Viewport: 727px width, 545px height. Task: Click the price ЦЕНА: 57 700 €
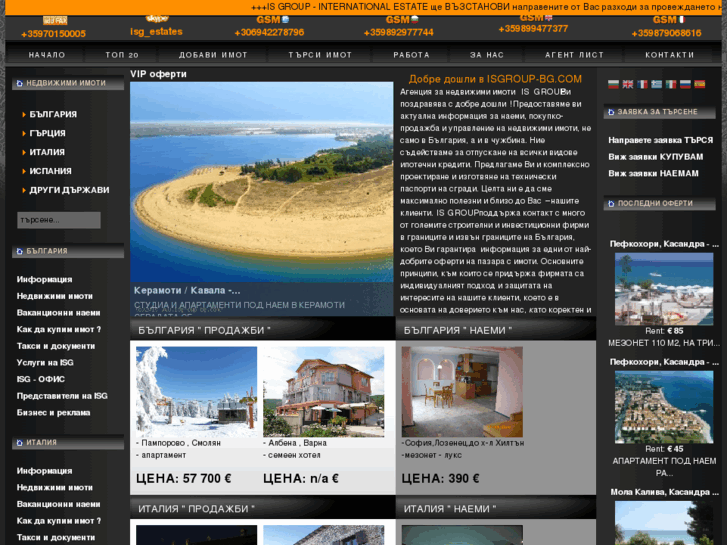[x=184, y=479]
